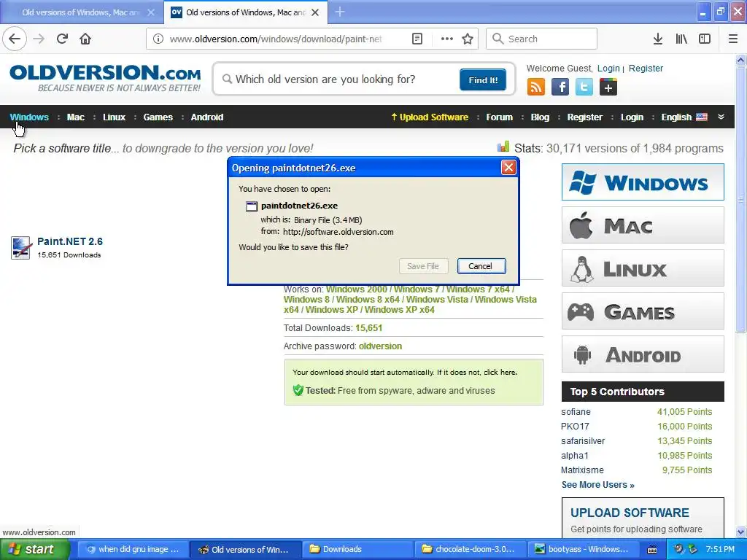Open the Windows Start button
This screenshot has height=560, width=747.
[34, 549]
